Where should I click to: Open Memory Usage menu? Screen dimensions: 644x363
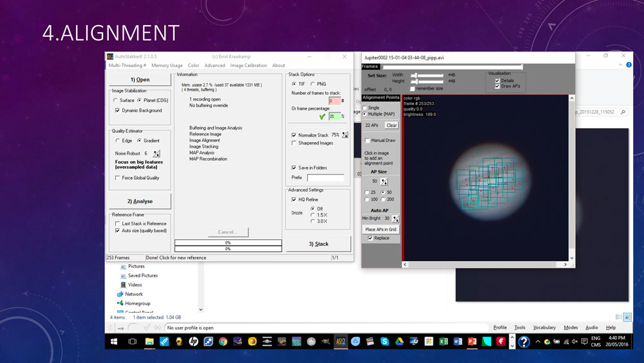click(x=167, y=65)
